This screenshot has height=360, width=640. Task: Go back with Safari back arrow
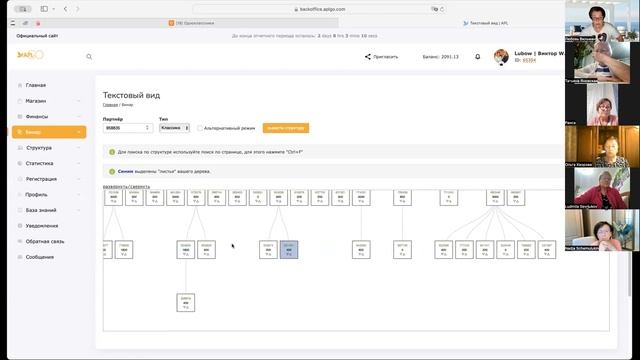(x=65, y=9)
